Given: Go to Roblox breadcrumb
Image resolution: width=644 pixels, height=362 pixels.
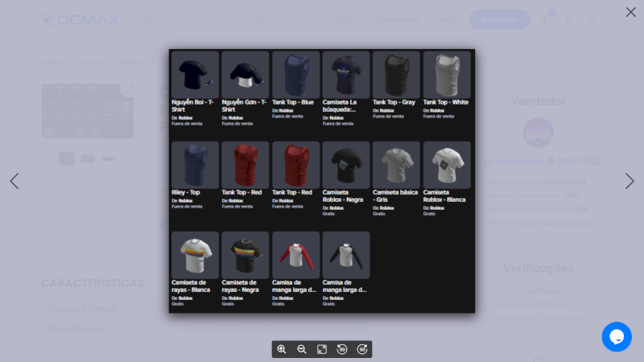Looking at the screenshot, I should pyautogui.click(x=131, y=62).
